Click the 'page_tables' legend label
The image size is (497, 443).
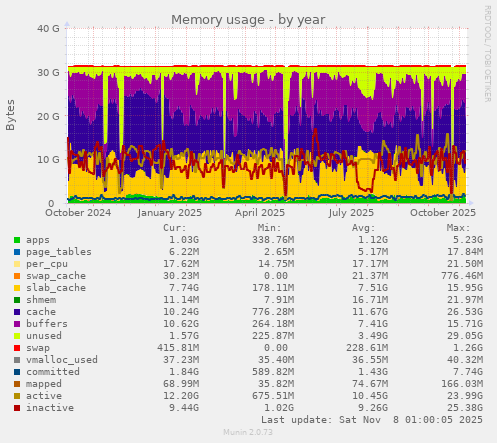tap(59, 252)
